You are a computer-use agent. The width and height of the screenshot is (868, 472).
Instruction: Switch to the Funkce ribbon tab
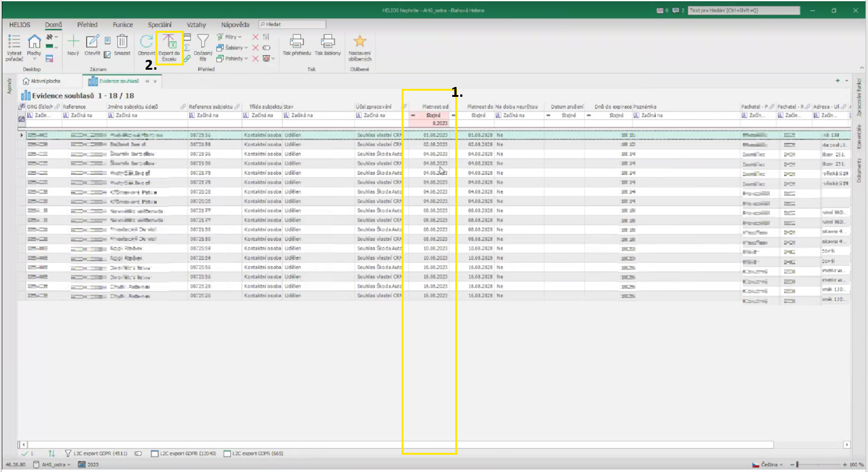coord(123,25)
